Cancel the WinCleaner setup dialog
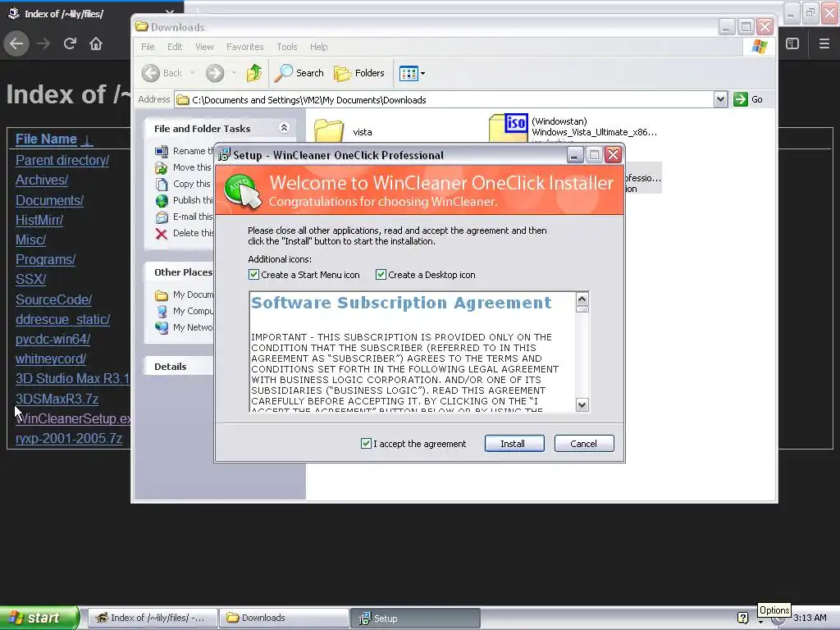Screen dimensions: 840x630 click(x=584, y=444)
